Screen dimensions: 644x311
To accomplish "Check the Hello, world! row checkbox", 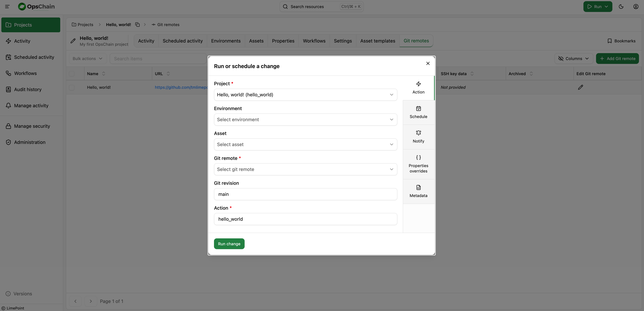I will point(72,87).
